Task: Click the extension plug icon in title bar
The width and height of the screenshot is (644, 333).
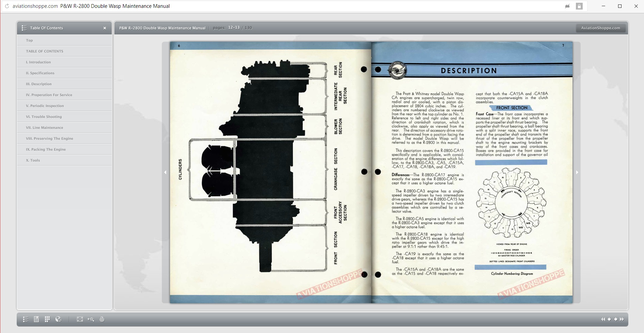Action: tap(567, 6)
